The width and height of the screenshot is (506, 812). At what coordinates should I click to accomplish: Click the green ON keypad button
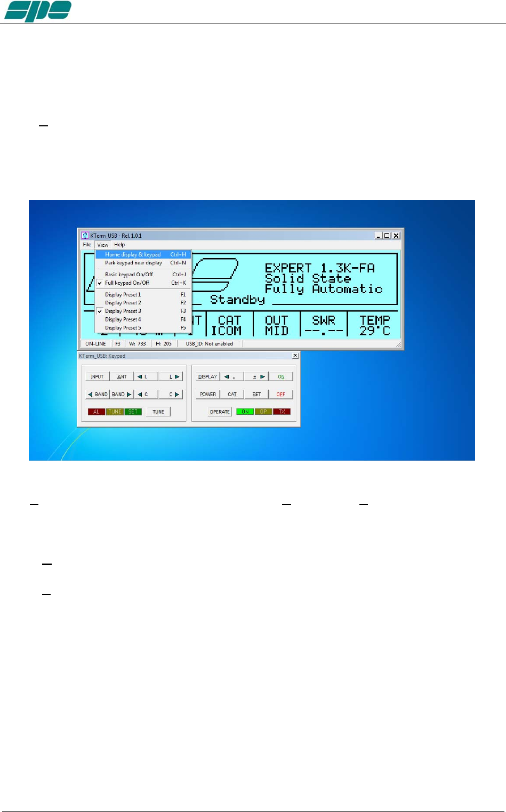(x=281, y=376)
